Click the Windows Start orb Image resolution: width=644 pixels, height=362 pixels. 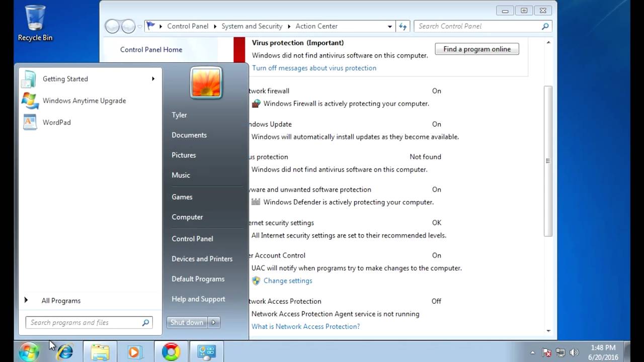28,351
